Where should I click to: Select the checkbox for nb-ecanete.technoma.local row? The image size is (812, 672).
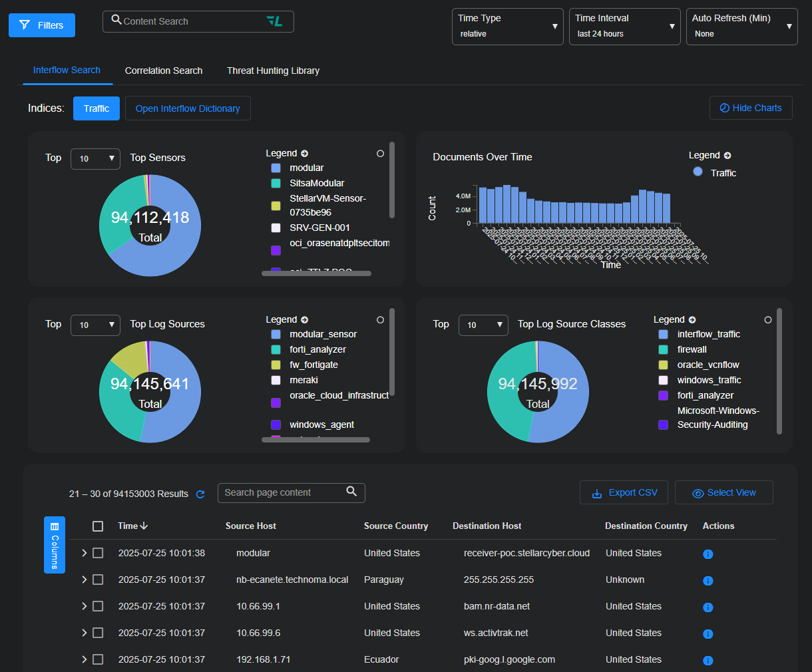(x=98, y=580)
